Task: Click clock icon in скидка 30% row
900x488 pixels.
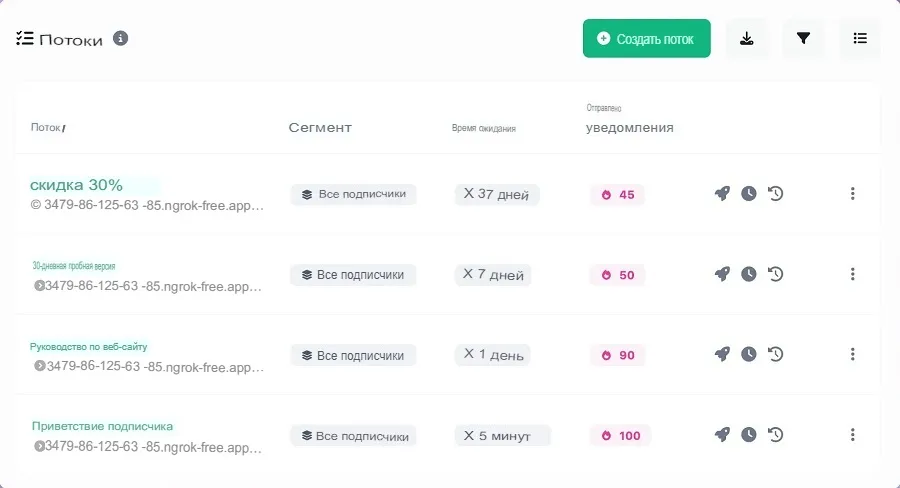Action: pos(749,194)
